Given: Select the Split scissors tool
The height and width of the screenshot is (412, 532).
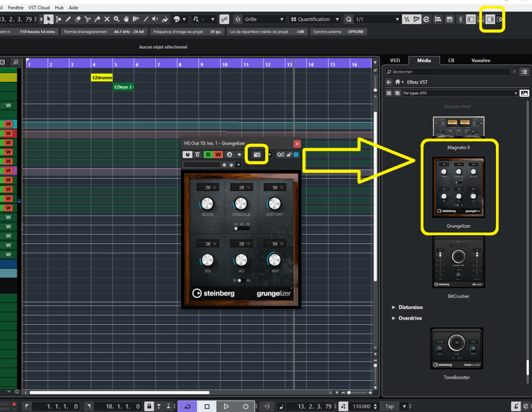Looking at the screenshot, I should [88, 19].
